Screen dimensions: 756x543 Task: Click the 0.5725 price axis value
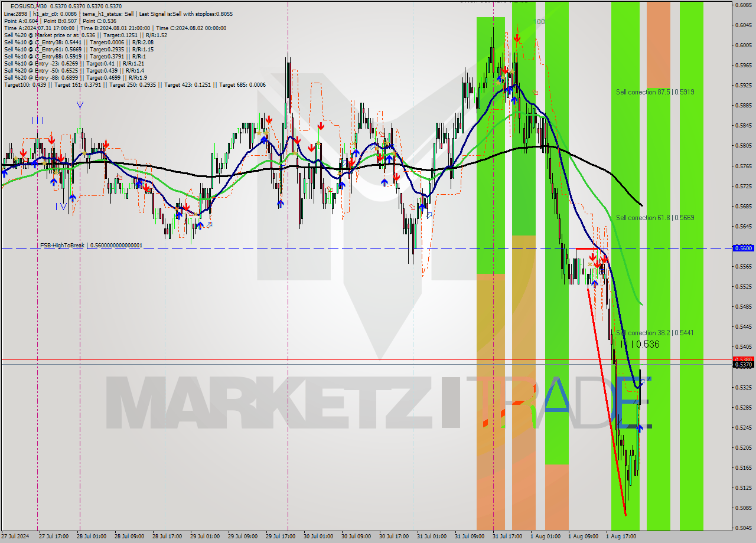tap(744, 186)
